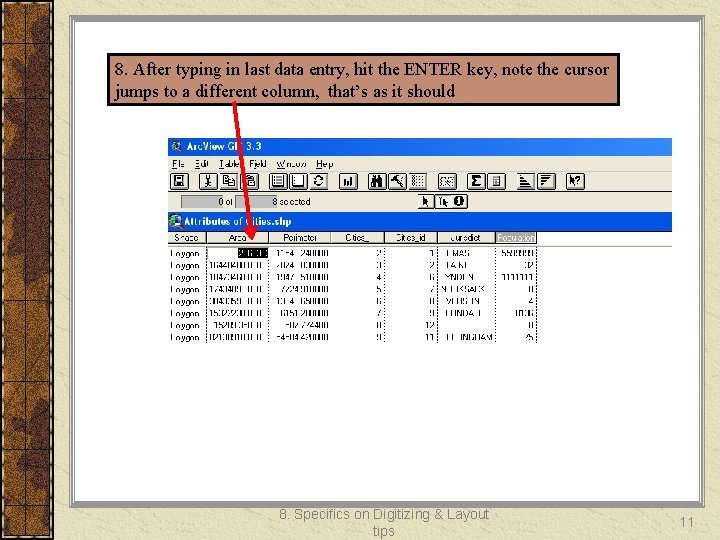Click the Sort Descending icon
The width and height of the screenshot is (720, 540).
coord(546,181)
